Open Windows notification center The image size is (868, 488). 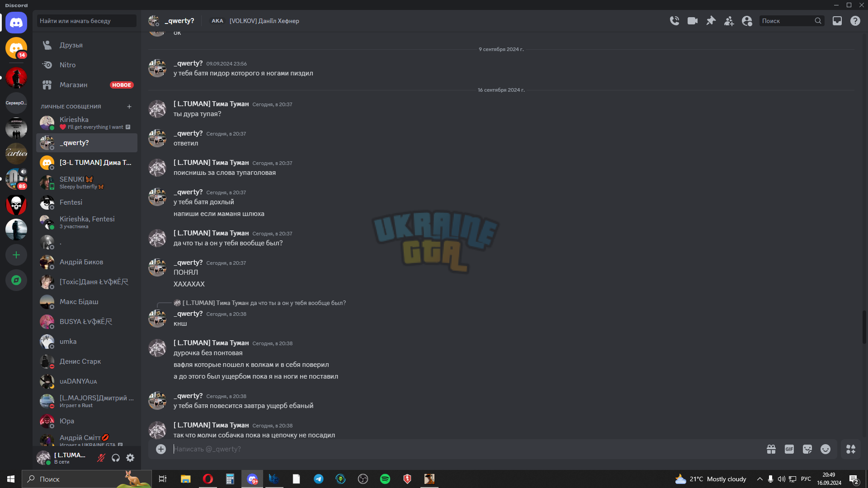[854, 479]
